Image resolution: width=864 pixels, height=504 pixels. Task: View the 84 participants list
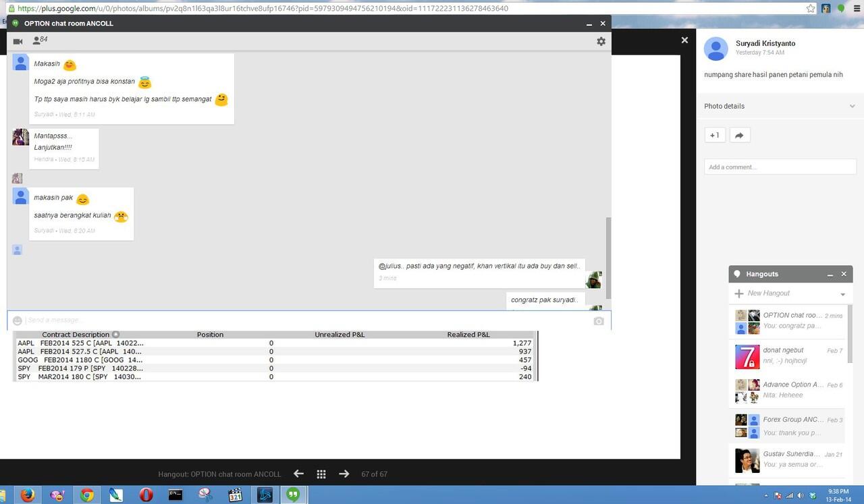40,40
